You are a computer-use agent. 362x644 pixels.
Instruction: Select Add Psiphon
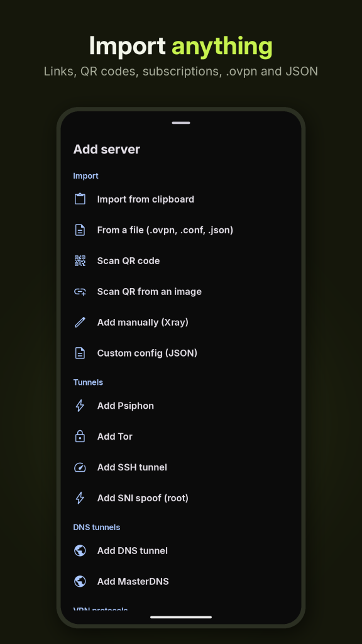coord(181,406)
